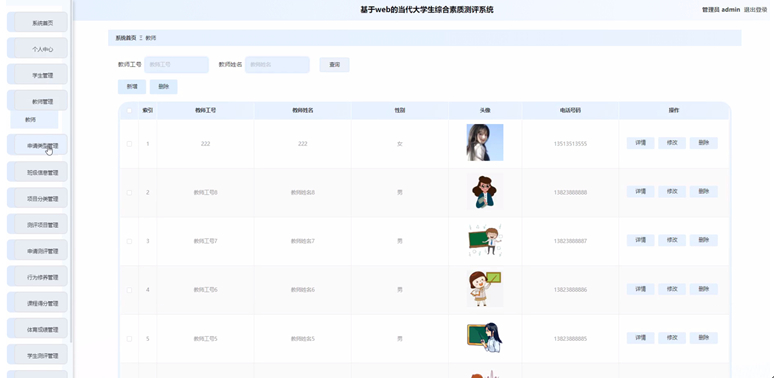Check the checkbox for row 4 (教师工号6)
The width and height of the screenshot is (775, 378).
pos(129,290)
